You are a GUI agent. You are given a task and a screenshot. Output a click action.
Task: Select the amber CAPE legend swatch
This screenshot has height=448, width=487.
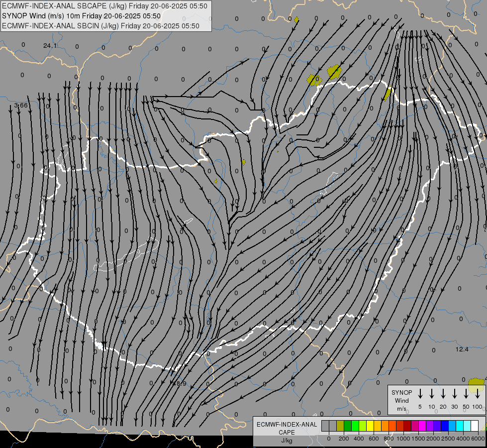378,426
